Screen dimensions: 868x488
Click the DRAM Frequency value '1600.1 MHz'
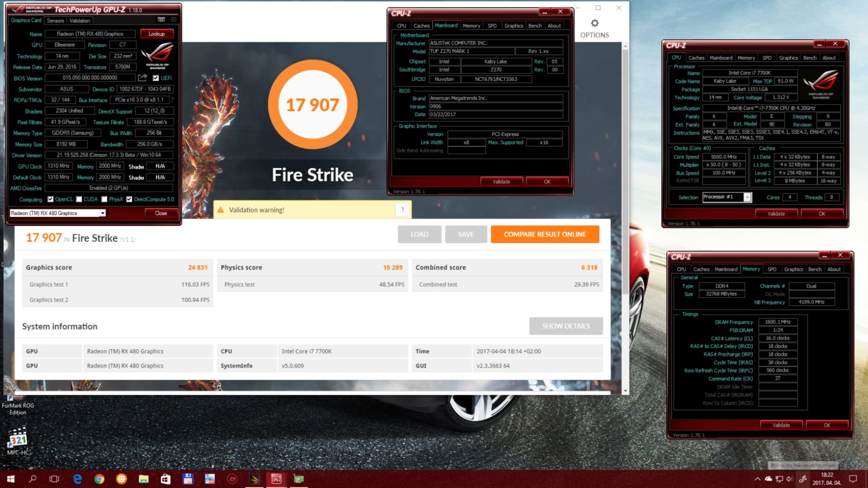tap(777, 322)
